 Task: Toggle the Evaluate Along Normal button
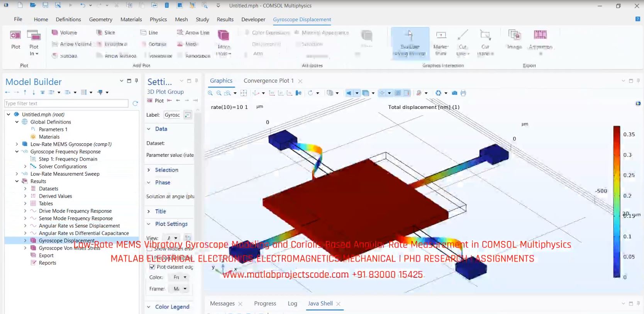[x=410, y=43]
